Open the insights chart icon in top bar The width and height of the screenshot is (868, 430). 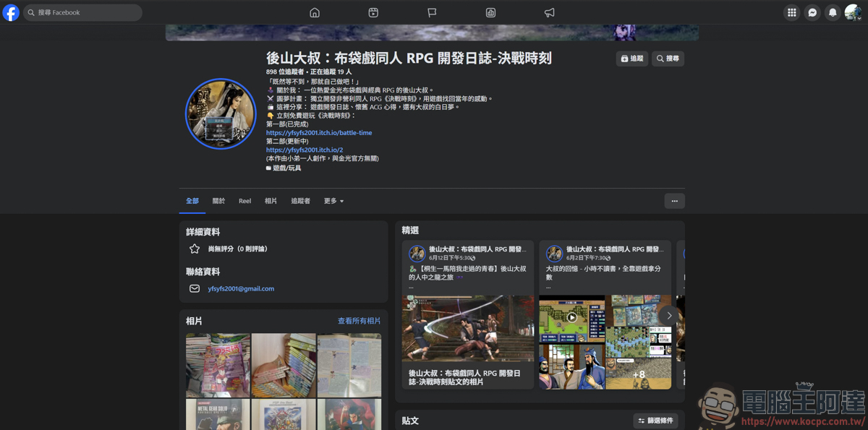pyautogui.click(x=490, y=12)
